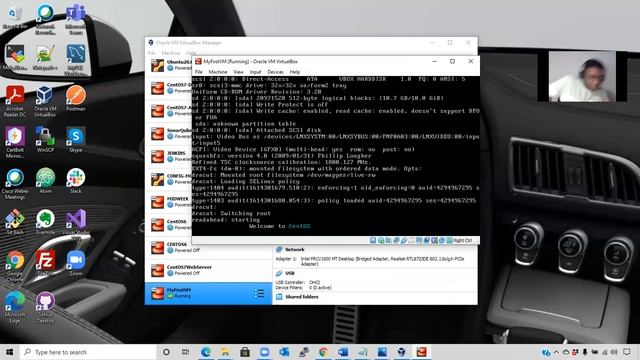The width and height of the screenshot is (640, 360).
Task: Open the Input menu in MyFirstVM window
Action: pyautogui.click(x=256, y=72)
